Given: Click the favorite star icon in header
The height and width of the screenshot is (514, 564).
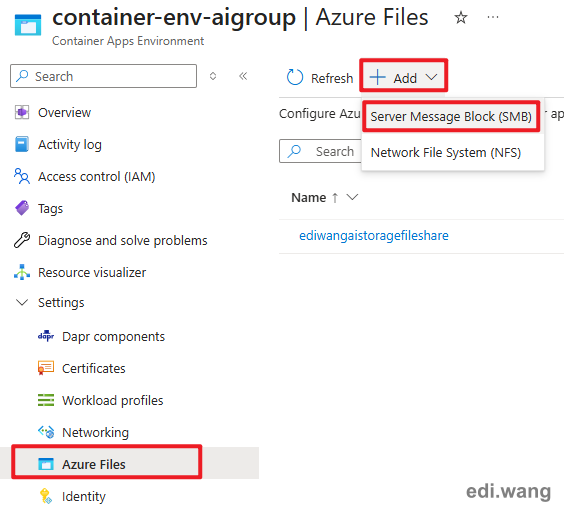Looking at the screenshot, I should pos(461,17).
